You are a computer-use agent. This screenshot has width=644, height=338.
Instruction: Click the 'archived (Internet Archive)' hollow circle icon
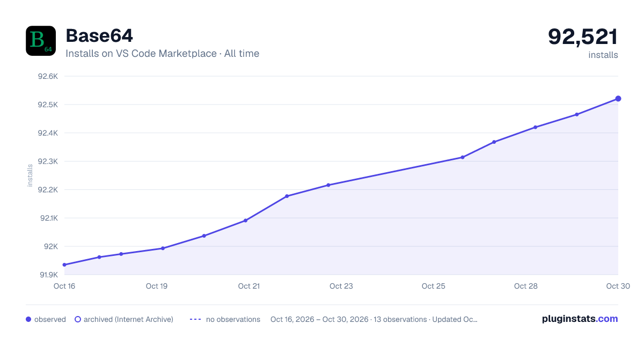[78, 319]
